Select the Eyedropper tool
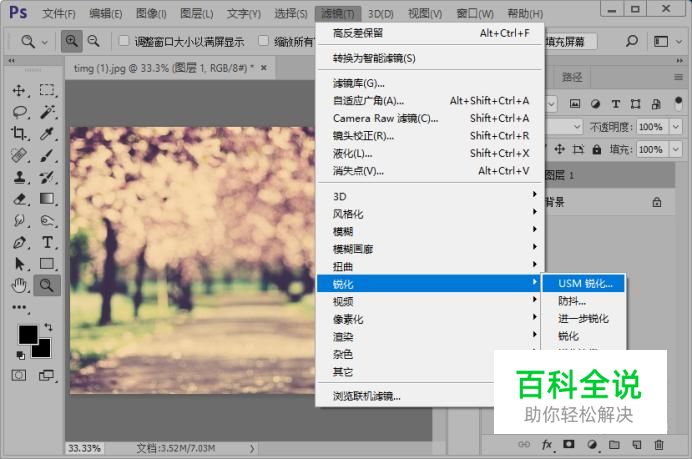This screenshot has width=692, height=459. pos(47,133)
